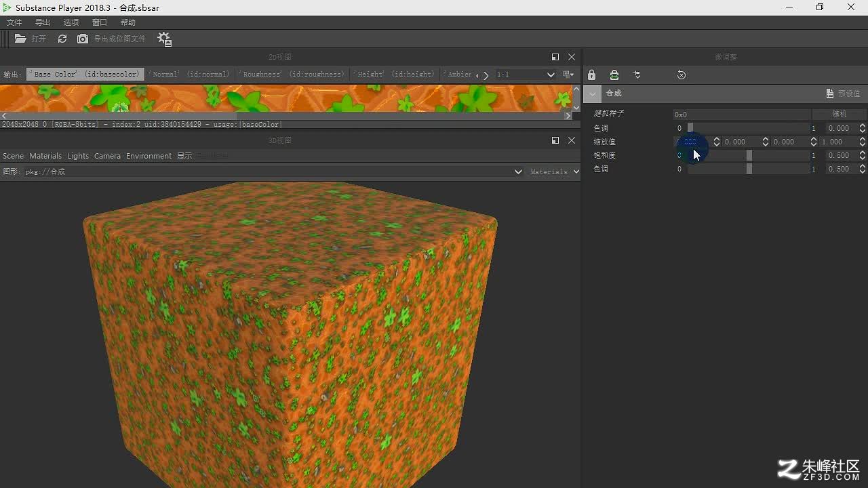This screenshot has width=868, height=488.
Task: Click the 饱和度 0.500 value field
Action: (x=842, y=155)
